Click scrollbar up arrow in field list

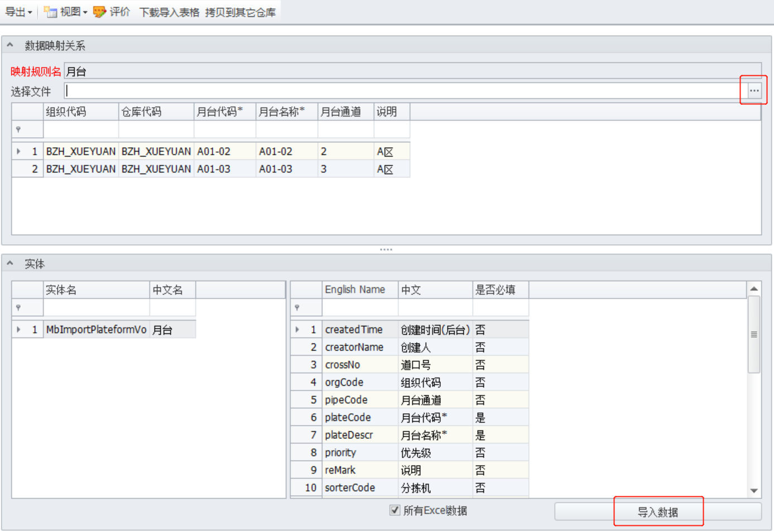pyautogui.click(x=754, y=289)
